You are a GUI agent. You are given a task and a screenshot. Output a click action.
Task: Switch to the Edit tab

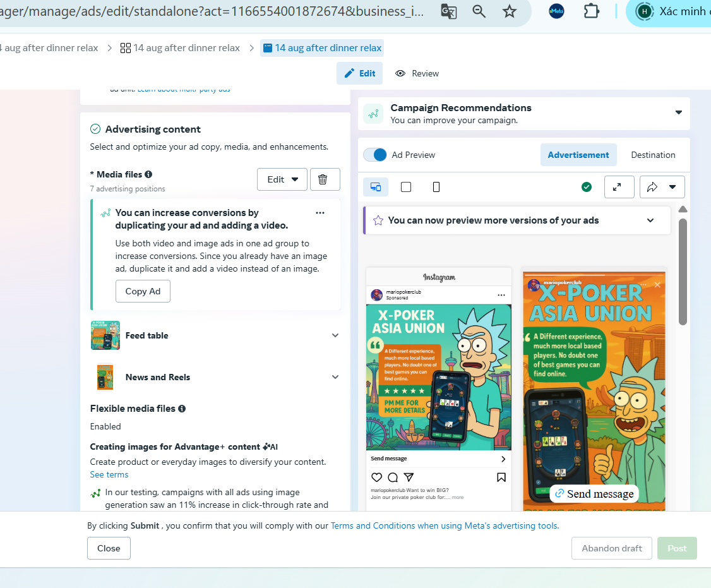point(359,73)
